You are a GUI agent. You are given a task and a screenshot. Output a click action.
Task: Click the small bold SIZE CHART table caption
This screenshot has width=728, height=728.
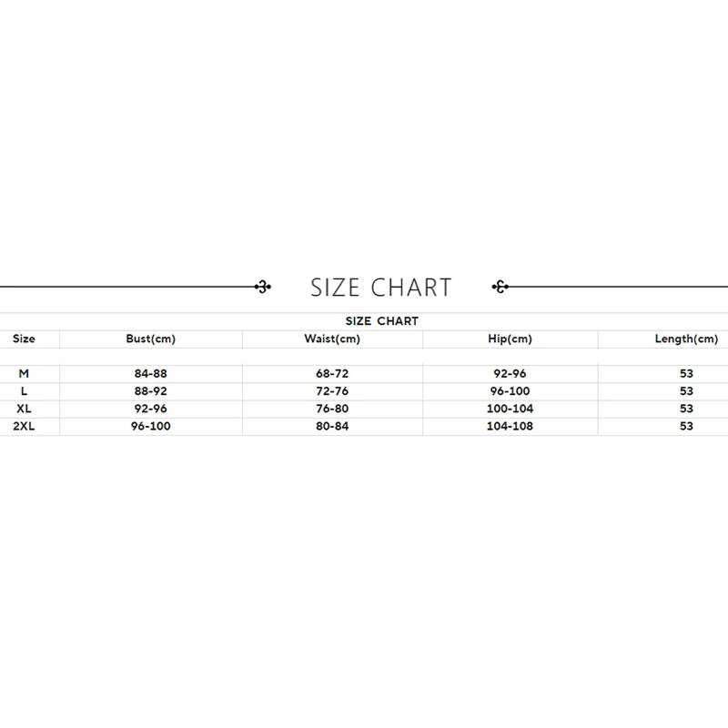pos(382,321)
